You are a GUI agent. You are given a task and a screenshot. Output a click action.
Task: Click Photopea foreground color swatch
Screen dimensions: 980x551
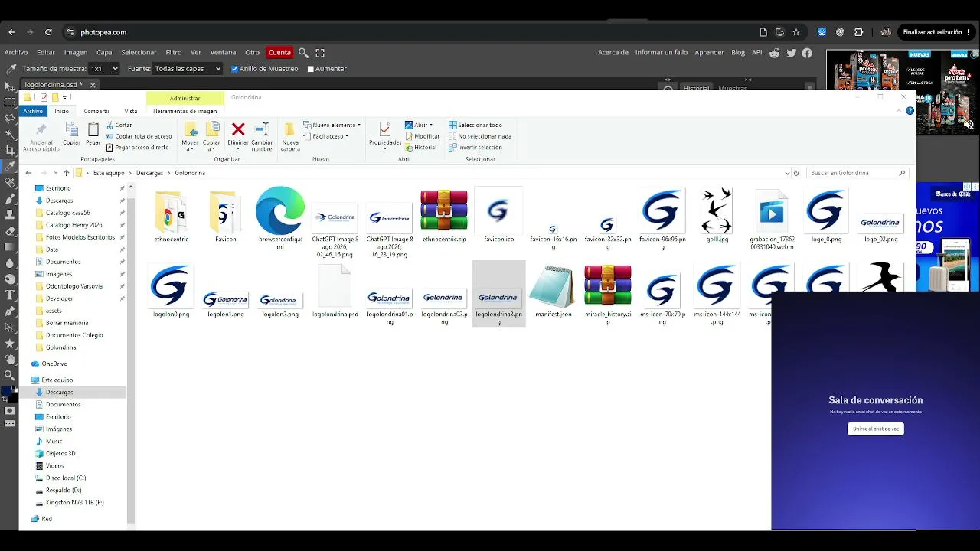point(7,392)
